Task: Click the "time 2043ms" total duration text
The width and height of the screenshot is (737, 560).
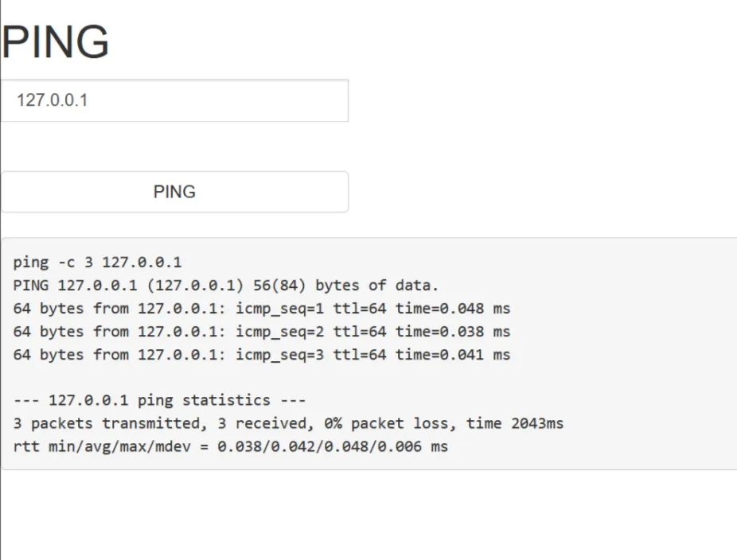Action: [x=515, y=424]
